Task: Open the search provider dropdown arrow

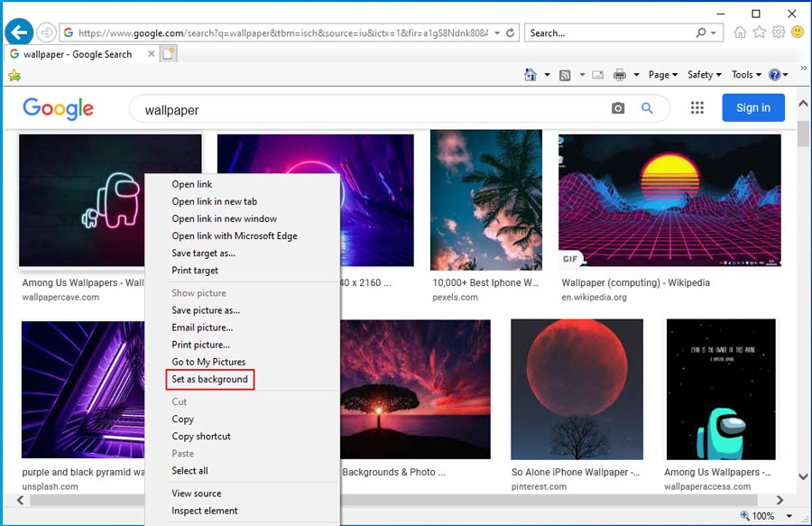Action: click(x=714, y=32)
